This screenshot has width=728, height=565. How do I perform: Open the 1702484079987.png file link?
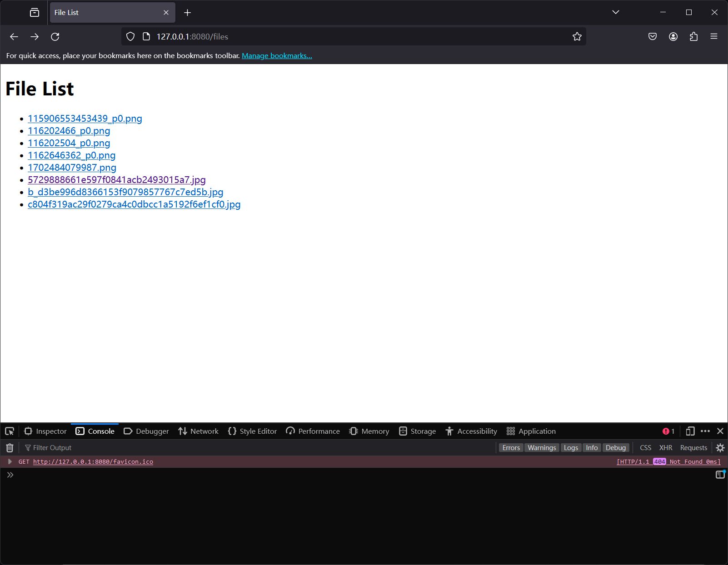72,168
